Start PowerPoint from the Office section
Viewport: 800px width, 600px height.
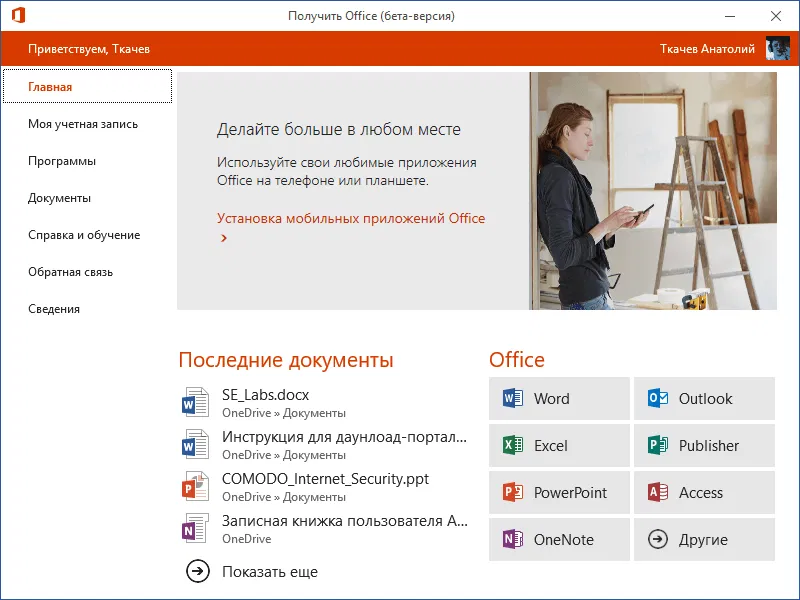coord(558,492)
